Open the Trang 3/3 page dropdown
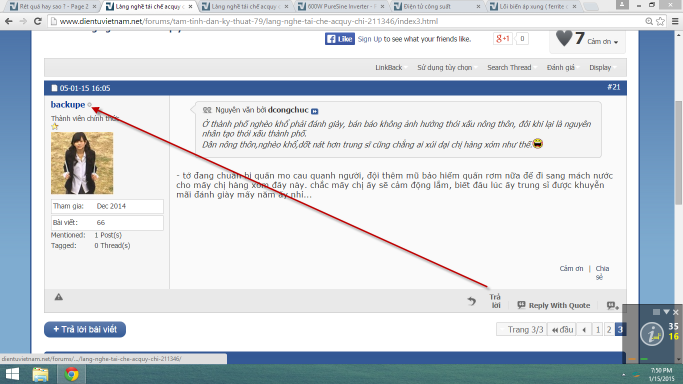The width and height of the screenshot is (683, 384). click(x=521, y=330)
